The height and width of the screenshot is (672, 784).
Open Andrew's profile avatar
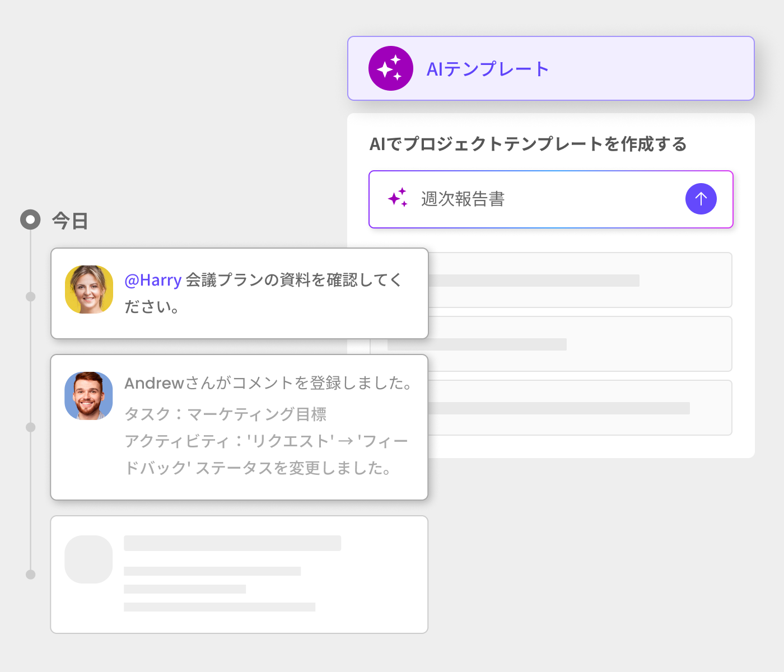point(89,396)
